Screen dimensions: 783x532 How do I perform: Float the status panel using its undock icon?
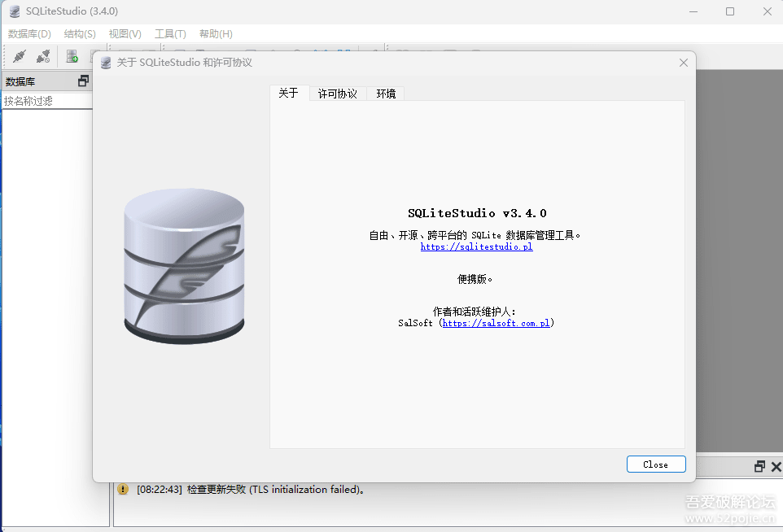tap(759, 466)
